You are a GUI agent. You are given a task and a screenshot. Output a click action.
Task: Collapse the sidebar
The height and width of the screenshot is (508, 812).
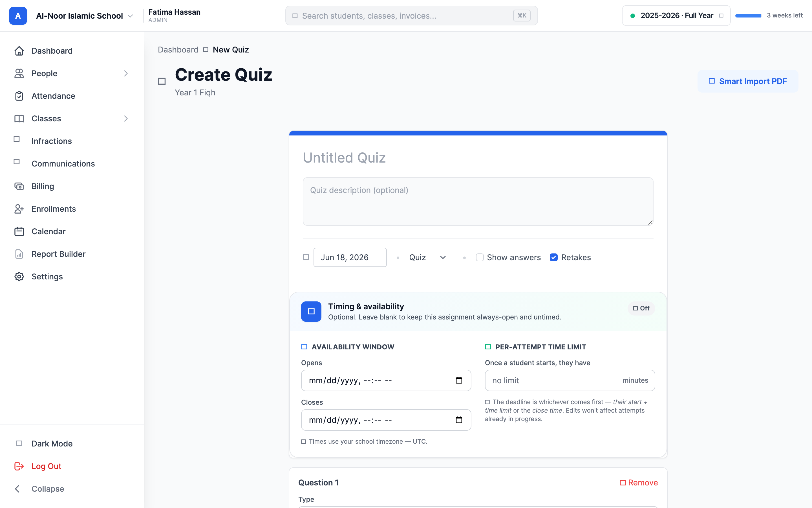point(71,489)
